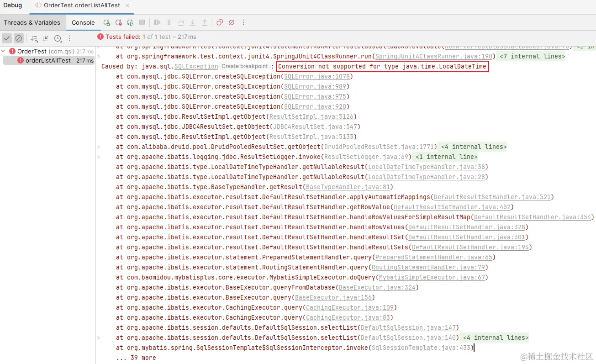Toggle Show Passed tests
The height and width of the screenshot is (364, 596).
[7, 38]
